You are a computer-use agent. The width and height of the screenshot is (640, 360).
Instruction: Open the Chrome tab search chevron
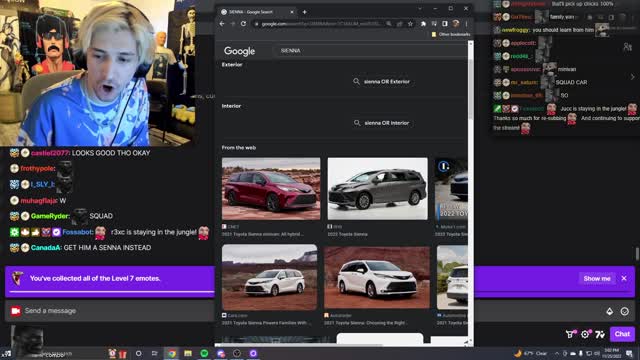point(420,8)
